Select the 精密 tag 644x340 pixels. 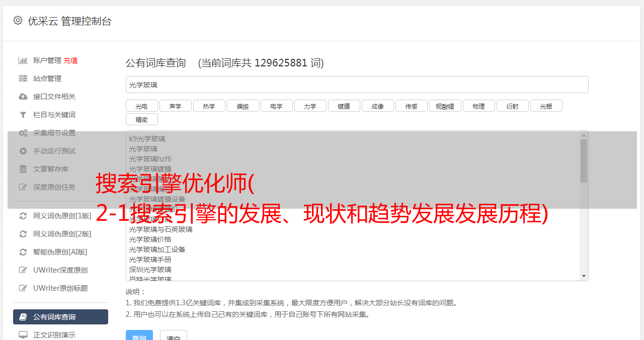[141, 119]
